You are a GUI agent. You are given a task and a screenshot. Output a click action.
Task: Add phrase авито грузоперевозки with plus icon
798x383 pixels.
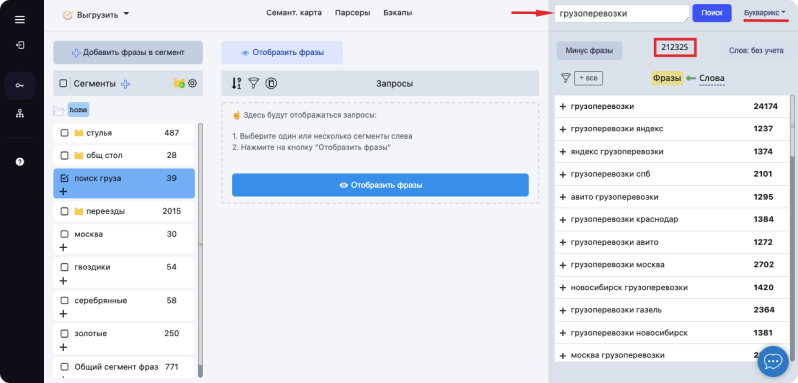click(x=562, y=197)
